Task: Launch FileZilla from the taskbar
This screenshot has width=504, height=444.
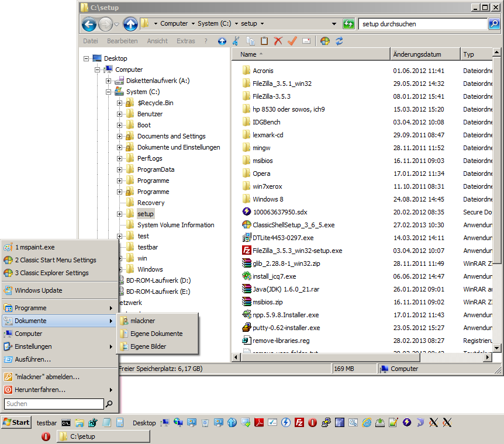Action: point(299,422)
